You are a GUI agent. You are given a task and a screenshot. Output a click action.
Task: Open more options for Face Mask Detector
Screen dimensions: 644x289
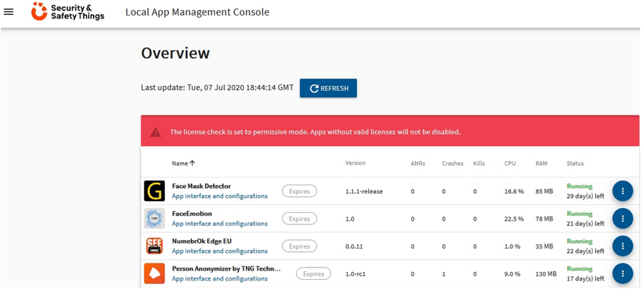[622, 191]
